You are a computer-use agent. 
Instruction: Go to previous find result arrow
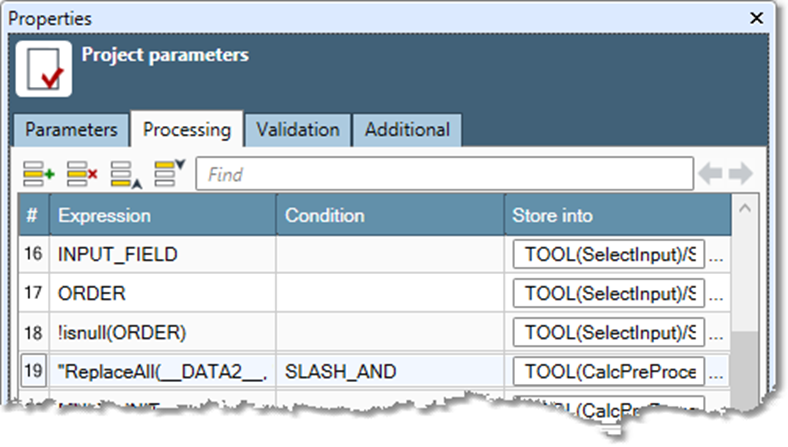[710, 174]
